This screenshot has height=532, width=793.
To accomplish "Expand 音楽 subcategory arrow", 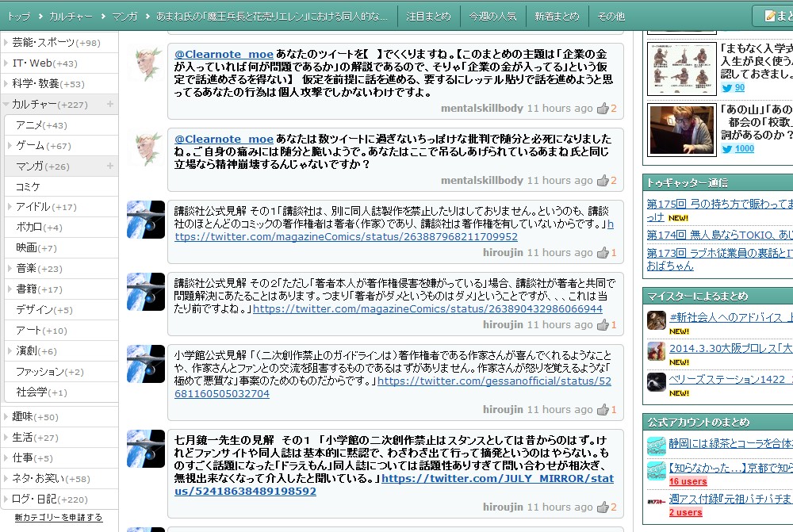I will pyautogui.click(x=9, y=269).
